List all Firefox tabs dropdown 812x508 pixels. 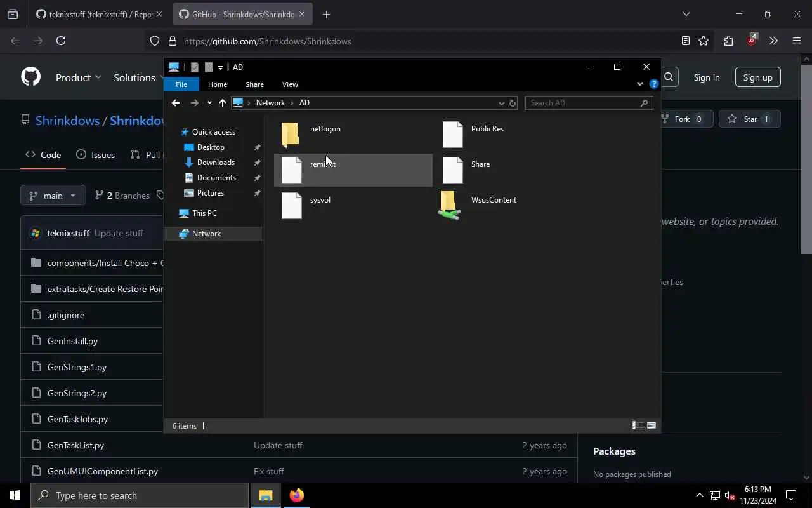pyautogui.click(x=686, y=14)
